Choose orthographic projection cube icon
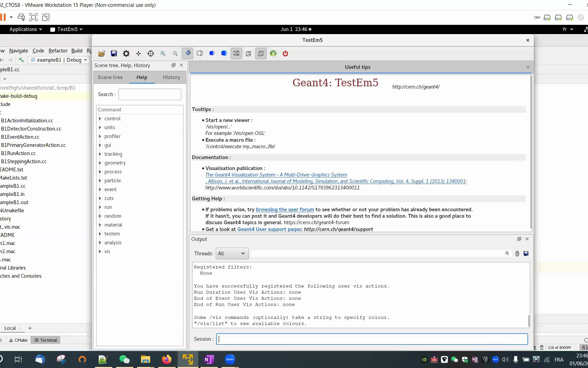588x368 pixels. point(261,53)
